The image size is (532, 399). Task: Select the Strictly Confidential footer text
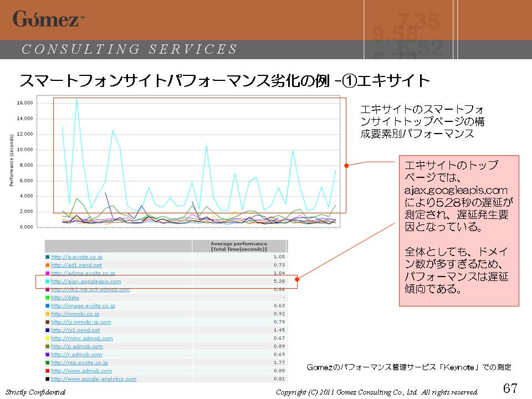pyautogui.click(x=35, y=392)
